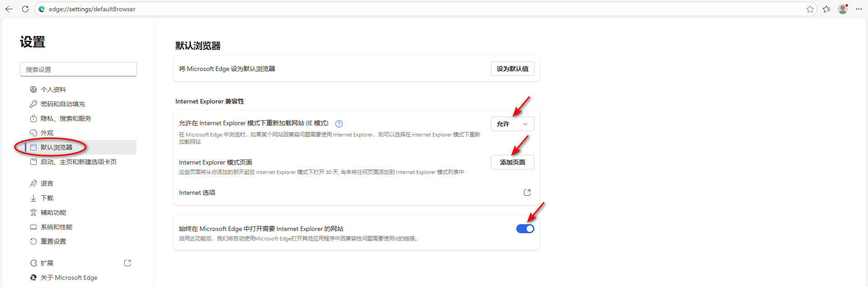
Task: Open the three-dot settings and more menu
Action: (859, 9)
